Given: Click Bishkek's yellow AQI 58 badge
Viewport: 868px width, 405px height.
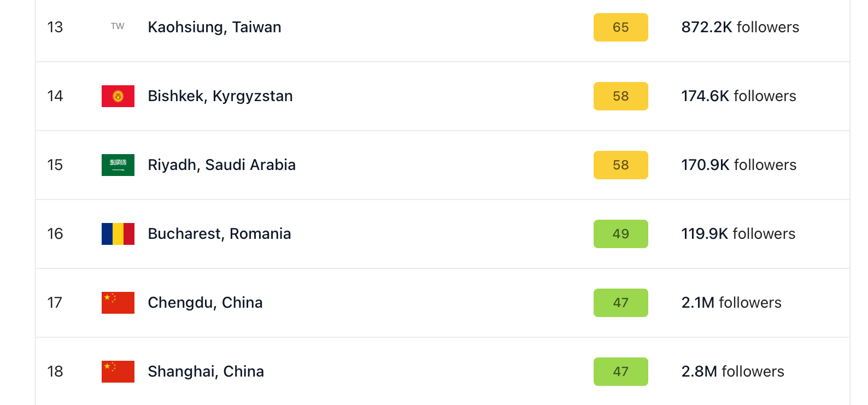Looking at the screenshot, I should (x=620, y=96).
